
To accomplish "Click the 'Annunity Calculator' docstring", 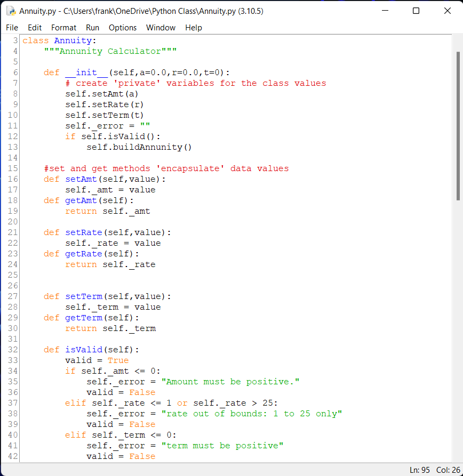I will [x=110, y=51].
